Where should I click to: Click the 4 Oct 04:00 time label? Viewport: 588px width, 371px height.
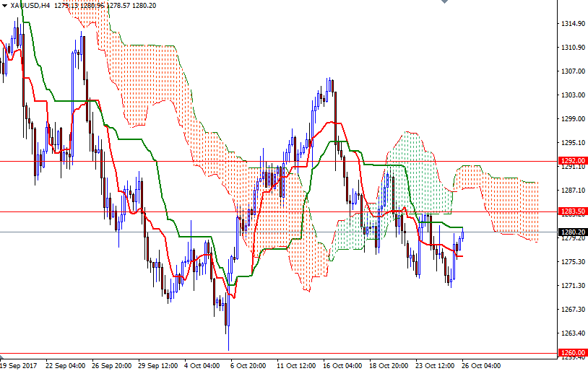[202, 366]
